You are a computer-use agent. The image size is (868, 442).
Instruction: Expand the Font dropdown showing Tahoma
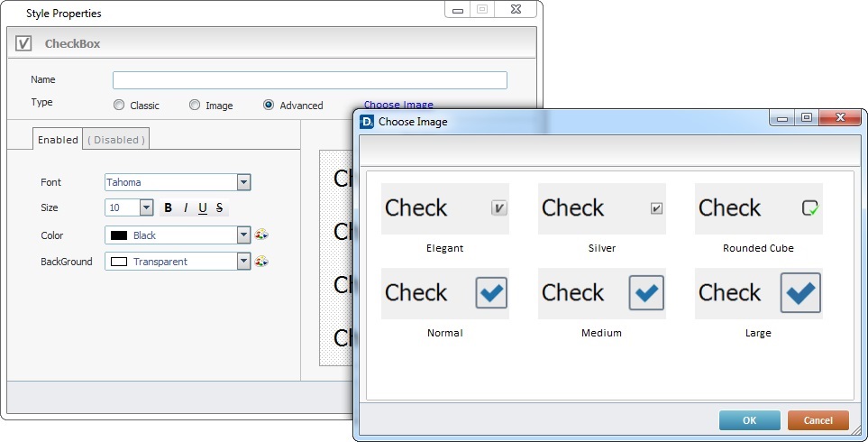(x=243, y=182)
